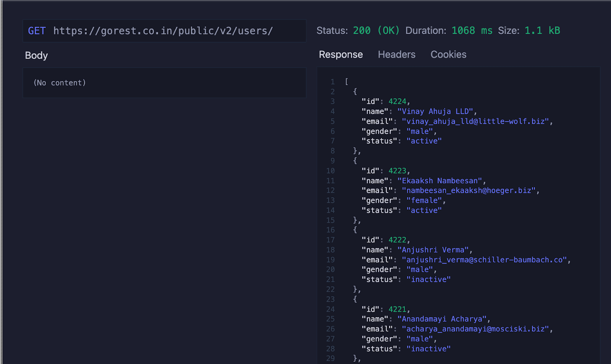This screenshot has height=364, width=611.
Task: Select email acharya_anandamayi@mosciski.biz
Action: click(475, 329)
